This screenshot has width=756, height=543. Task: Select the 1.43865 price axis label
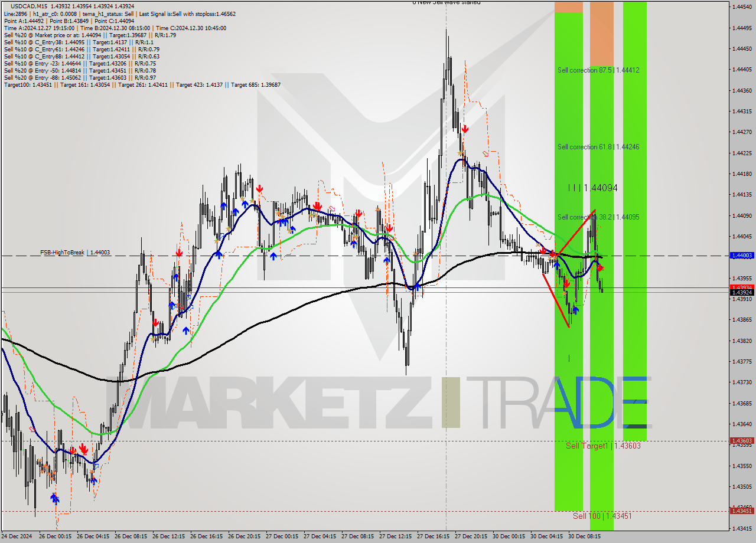tap(742, 319)
